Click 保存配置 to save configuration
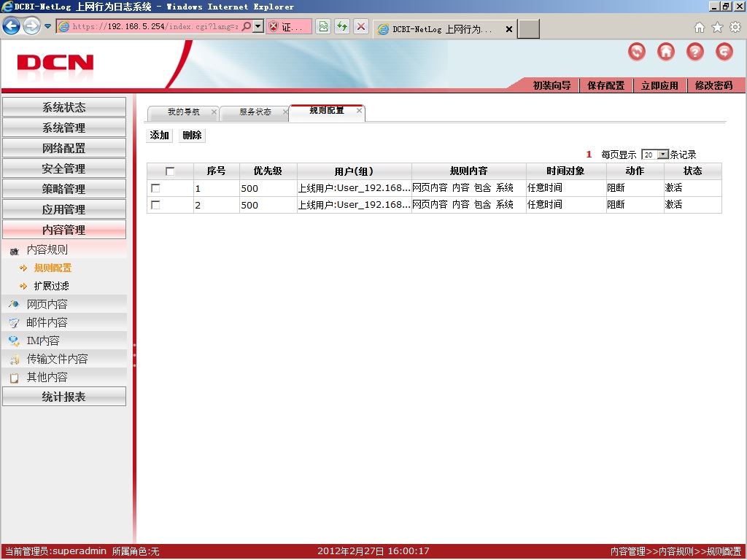 pyautogui.click(x=605, y=86)
